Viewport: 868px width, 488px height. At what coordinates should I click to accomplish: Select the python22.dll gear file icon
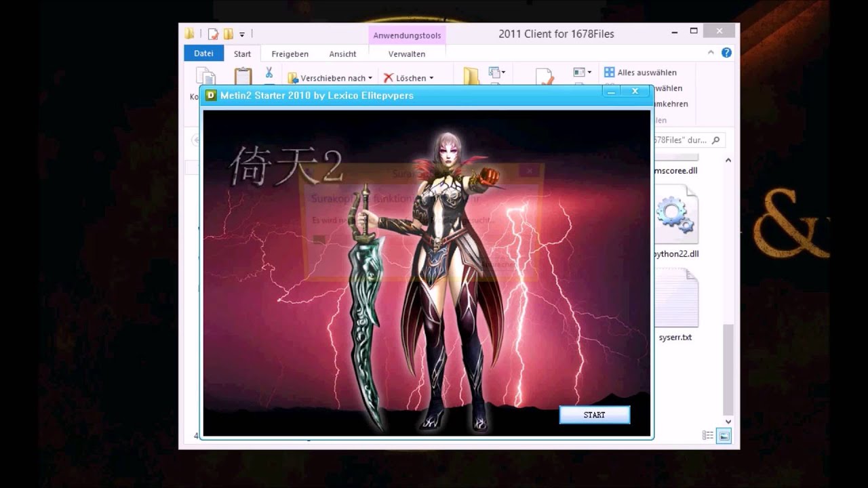[x=676, y=215]
